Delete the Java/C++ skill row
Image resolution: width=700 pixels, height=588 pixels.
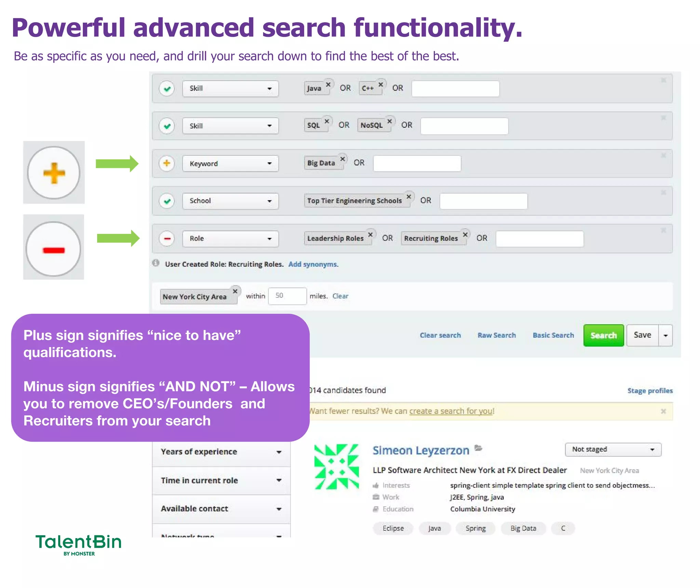click(x=663, y=80)
